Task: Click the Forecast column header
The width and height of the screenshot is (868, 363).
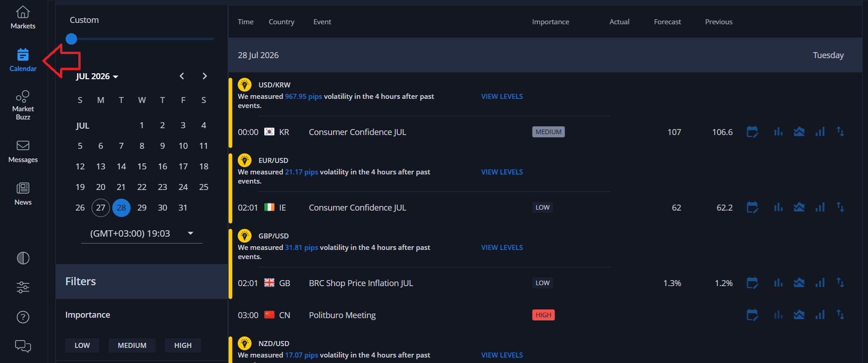Action: pyautogui.click(x=667, y=22)
